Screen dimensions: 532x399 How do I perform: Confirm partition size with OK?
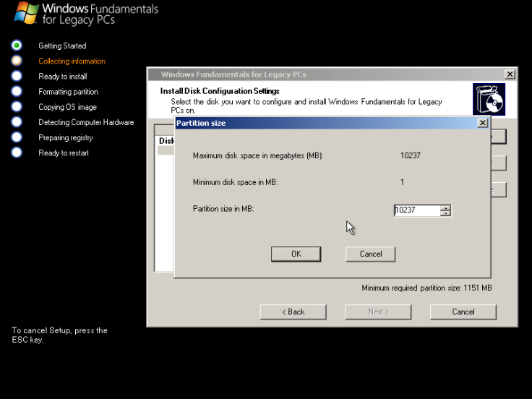[x=296, y=254]
